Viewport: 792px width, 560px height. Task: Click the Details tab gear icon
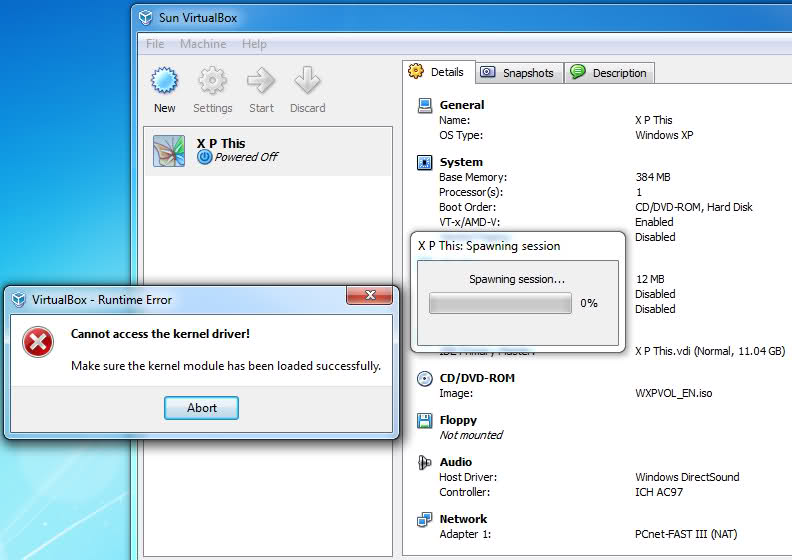click(416, 71)
